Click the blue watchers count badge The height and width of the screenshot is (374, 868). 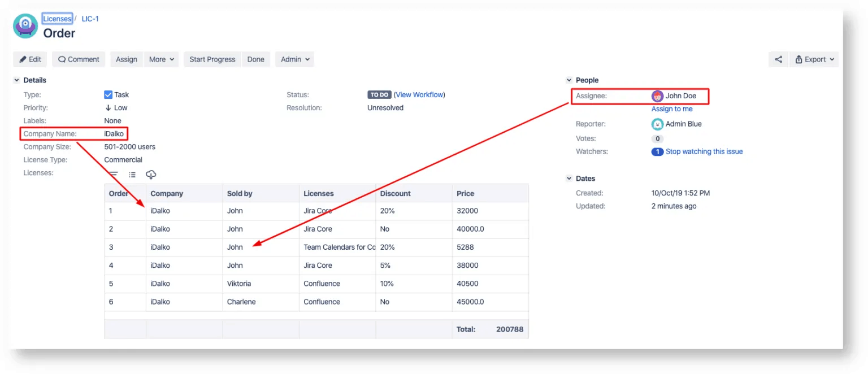tap(657, 151)
